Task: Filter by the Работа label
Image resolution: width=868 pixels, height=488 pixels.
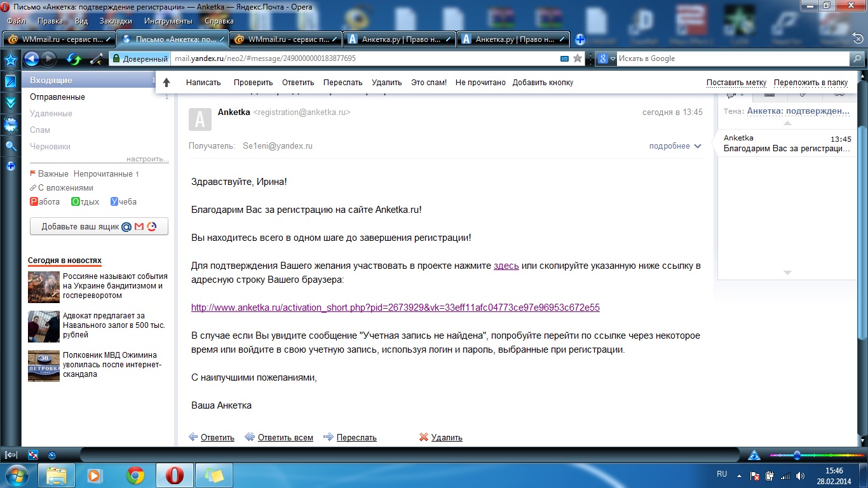Action: tap(44, 201)
